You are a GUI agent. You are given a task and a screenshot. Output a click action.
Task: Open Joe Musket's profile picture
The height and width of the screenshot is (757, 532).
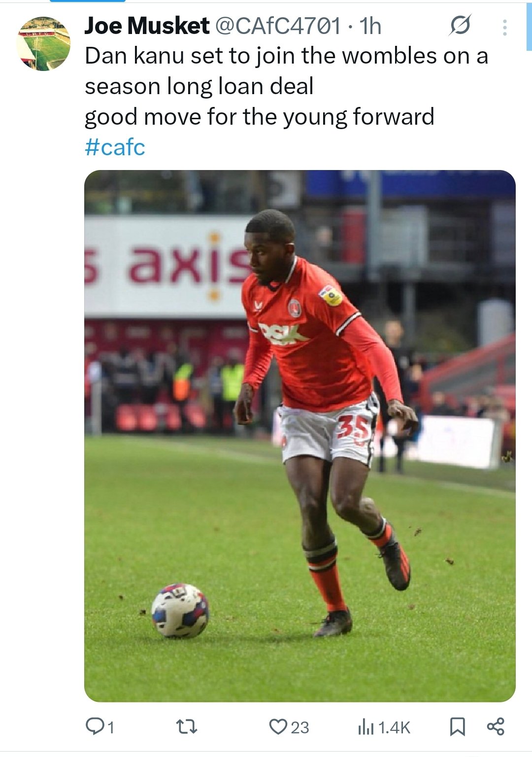point(43,44)
